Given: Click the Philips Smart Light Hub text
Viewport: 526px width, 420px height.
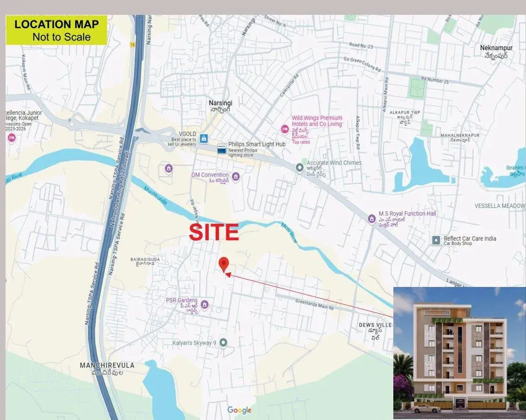Looking at the screenshot, I should [257, 144].
